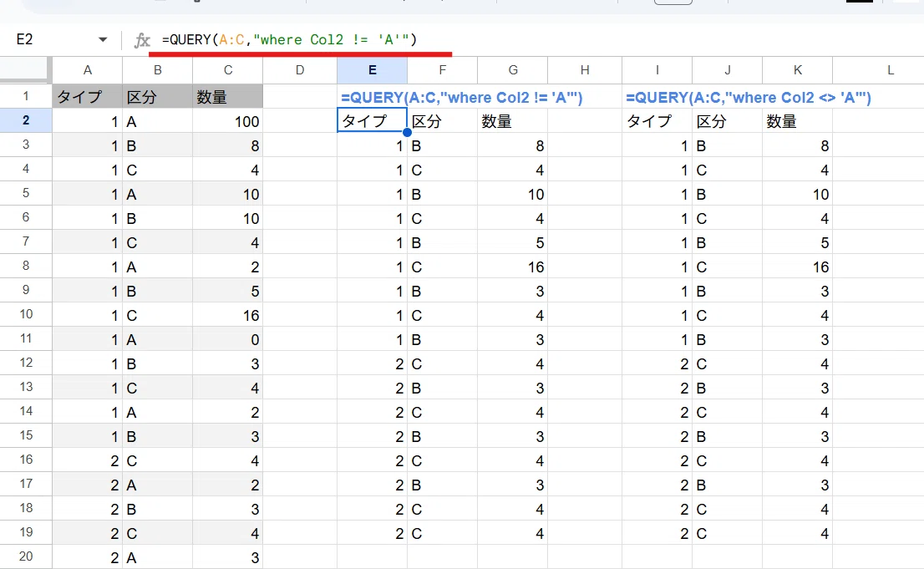Click the formula bar QUERY formula text

pos(289,39)
